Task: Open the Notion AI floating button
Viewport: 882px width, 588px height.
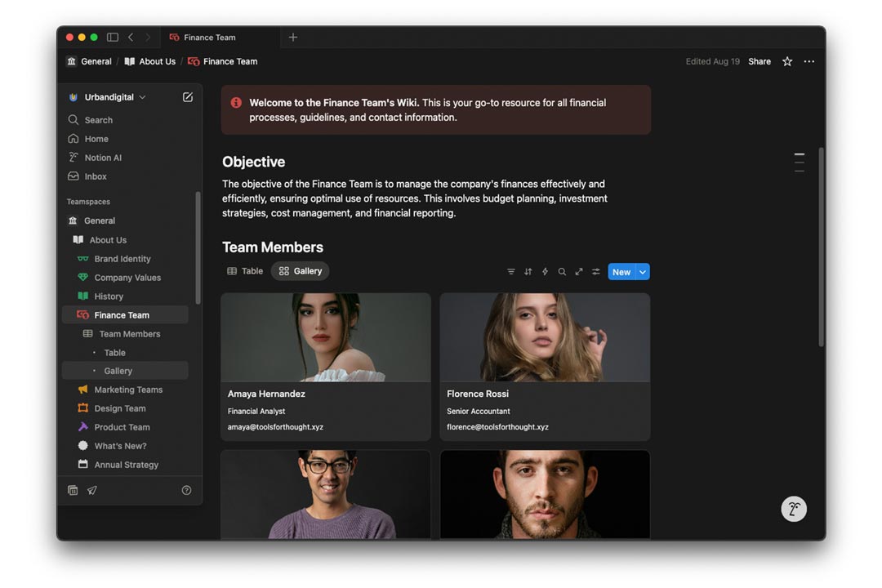Action: (793, 509)
